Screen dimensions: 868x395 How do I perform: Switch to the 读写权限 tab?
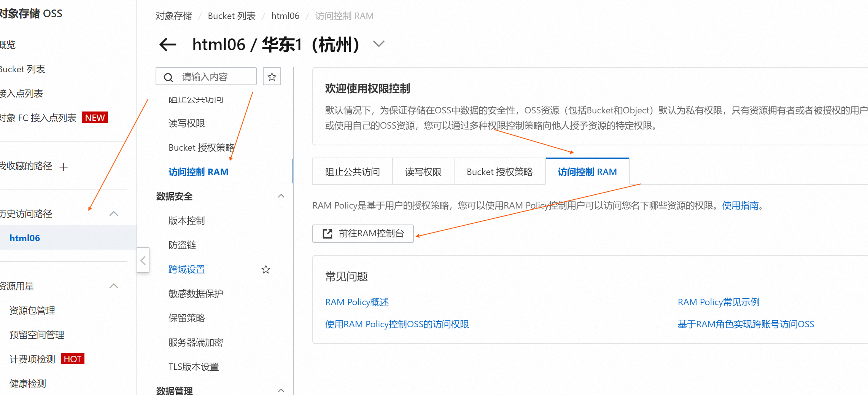click(x=423, y=172)
